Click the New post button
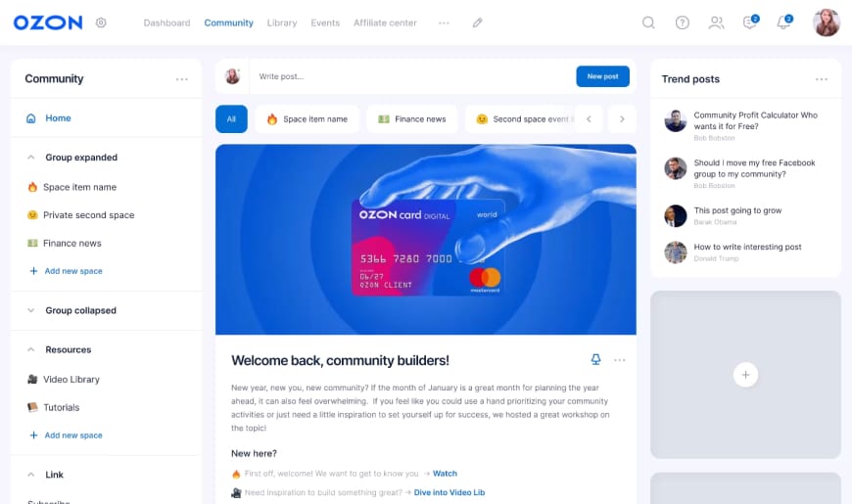852x504 pixels. click(602, 76)
